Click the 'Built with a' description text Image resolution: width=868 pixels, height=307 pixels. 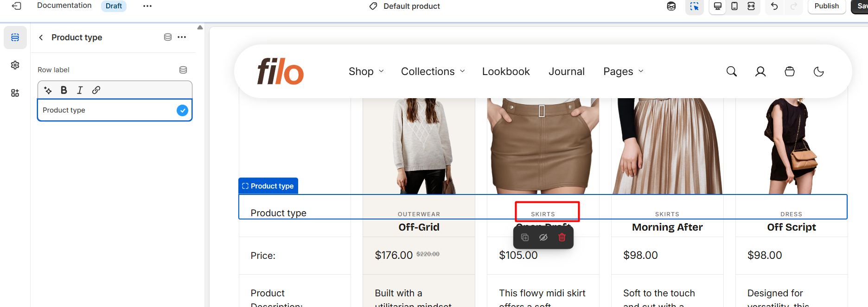tap(399, 293)
